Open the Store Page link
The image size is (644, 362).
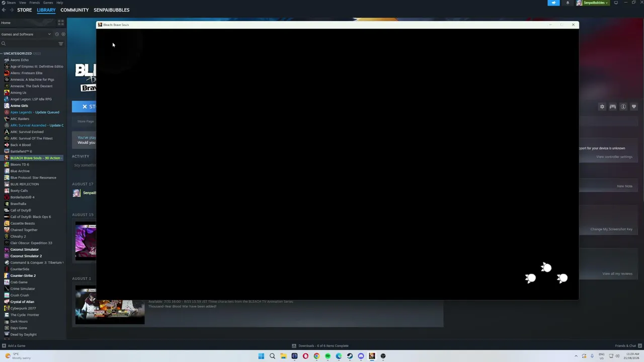tap(85, 121)
